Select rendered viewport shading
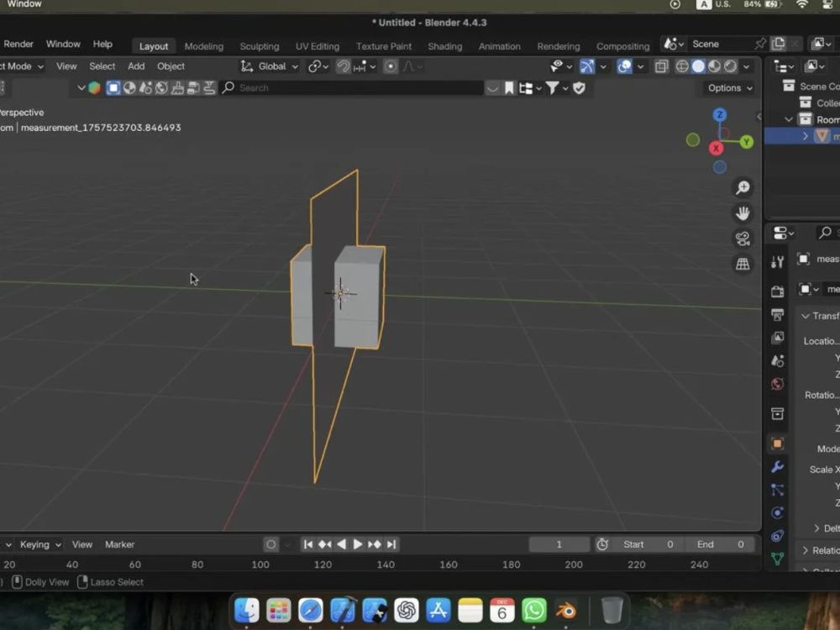The image size is (840, 630). (730, 66)
